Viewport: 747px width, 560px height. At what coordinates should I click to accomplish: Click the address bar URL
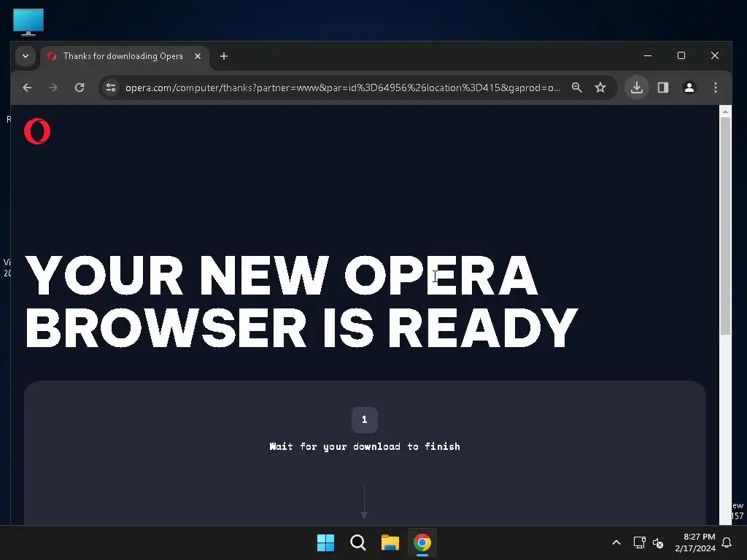coord(343,87)
